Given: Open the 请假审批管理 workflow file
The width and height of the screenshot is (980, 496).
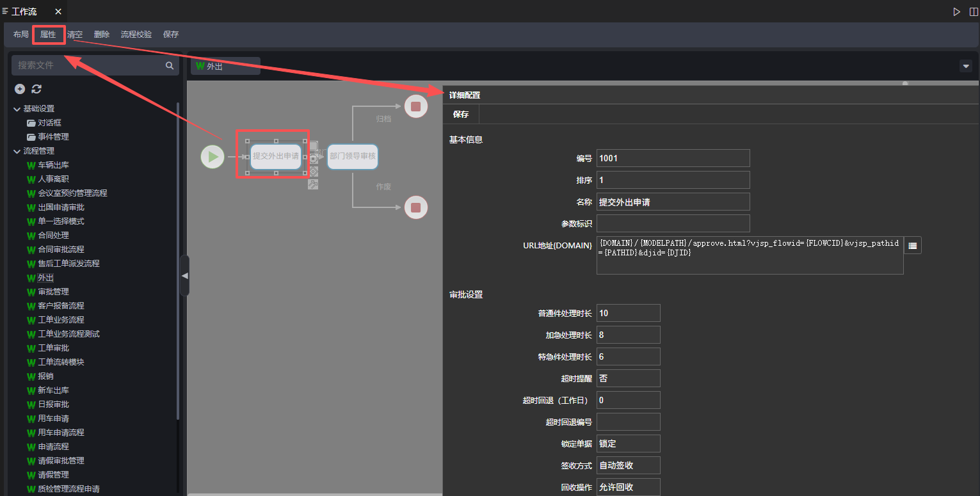Looking at the screenshot, I should [x=61, y=461].
